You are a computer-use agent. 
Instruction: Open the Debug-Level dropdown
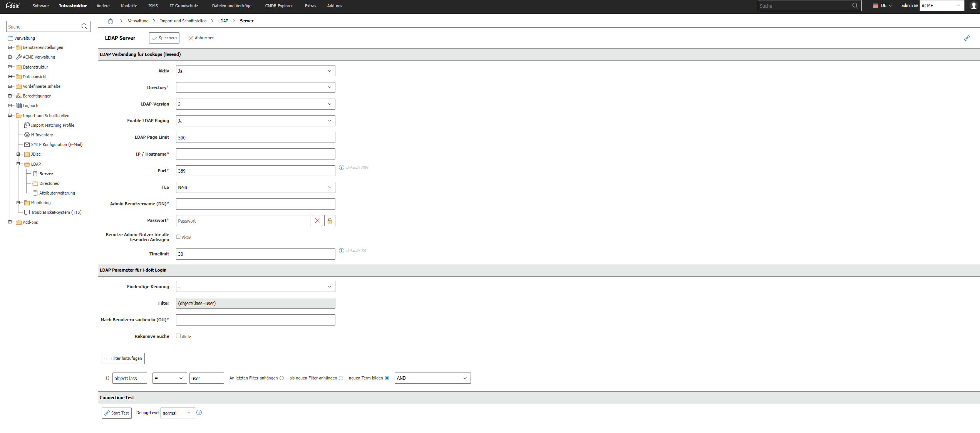(x=178, y=413)
